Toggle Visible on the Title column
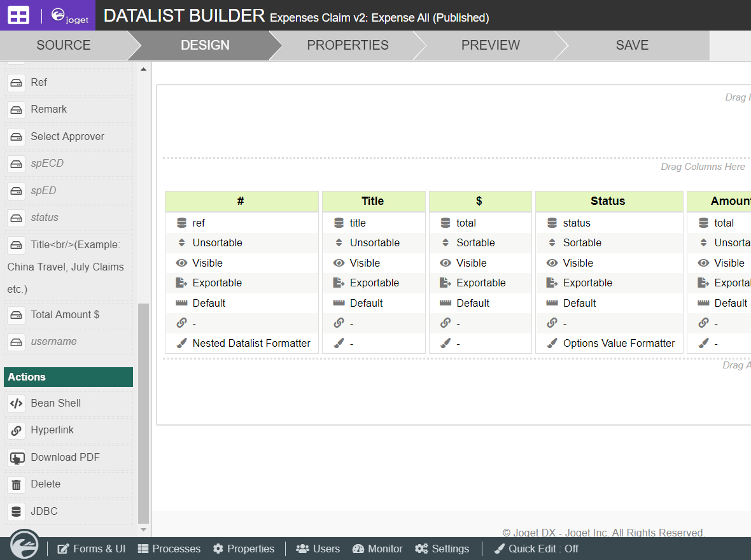This screenshot has height=560, width=751. pyautogui.click(x=364, y=263)
